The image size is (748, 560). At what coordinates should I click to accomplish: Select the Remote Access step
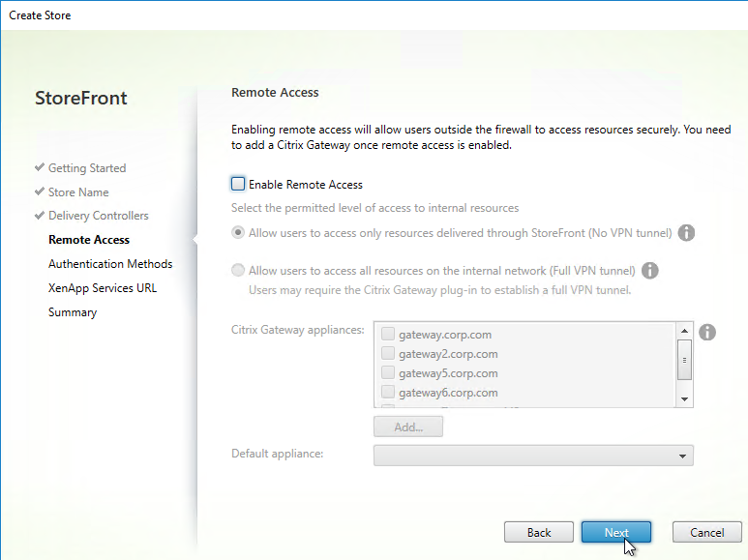(x=89, y=240)
